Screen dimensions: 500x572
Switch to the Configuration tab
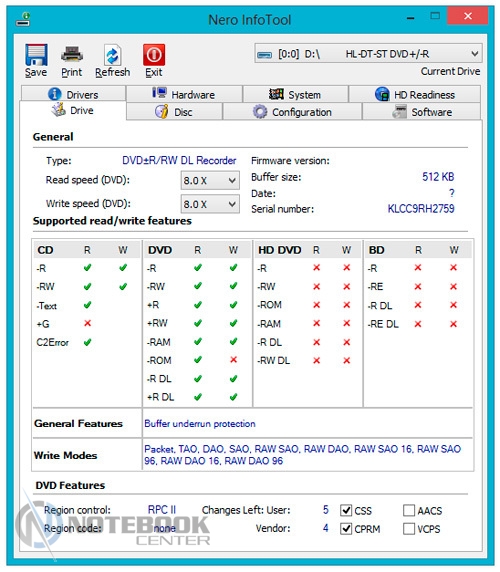(292, 111)
